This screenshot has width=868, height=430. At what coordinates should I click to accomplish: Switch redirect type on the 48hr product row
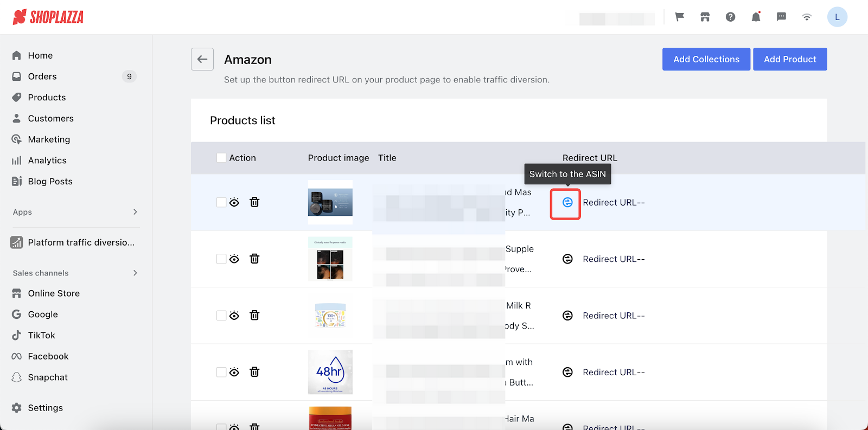coord(567,372)
